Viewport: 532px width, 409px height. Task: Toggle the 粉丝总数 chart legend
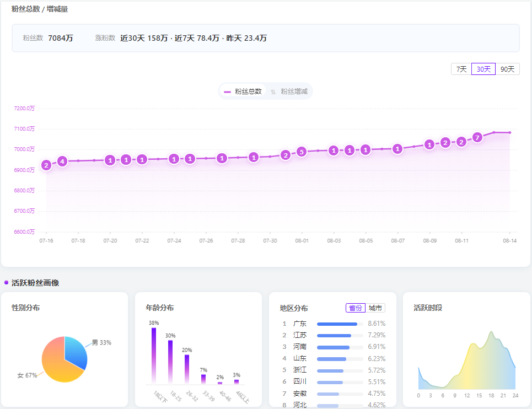(x=243, y=92)
